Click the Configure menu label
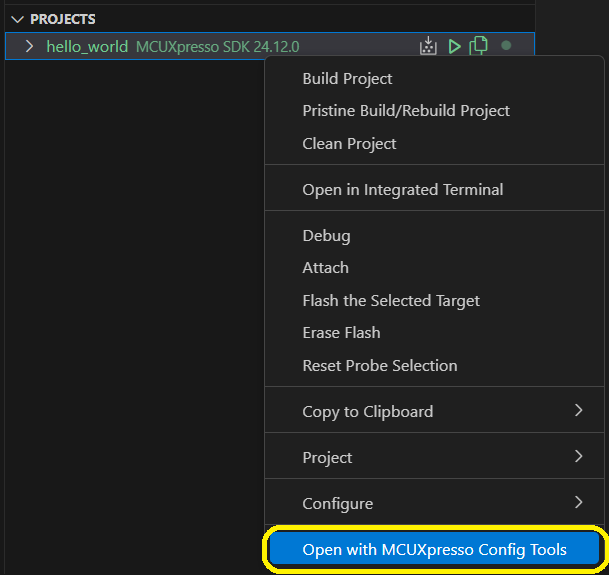The image size is (609, 575). [x=338, y=504]
